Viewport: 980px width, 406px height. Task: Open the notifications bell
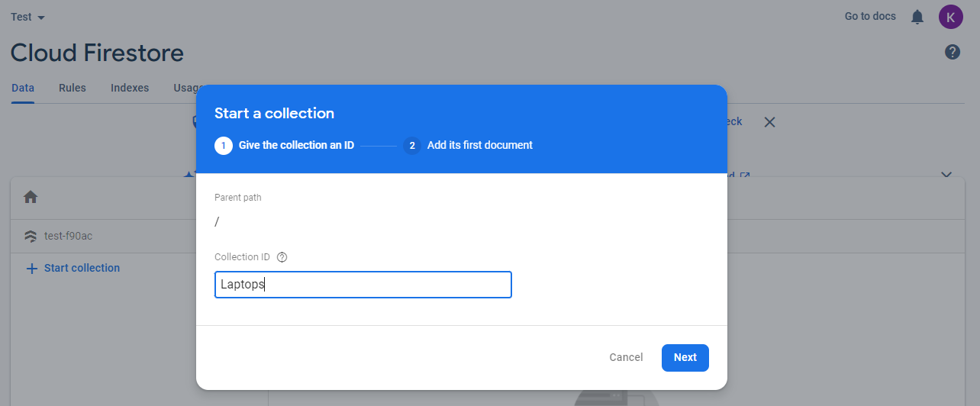(917, 17)
